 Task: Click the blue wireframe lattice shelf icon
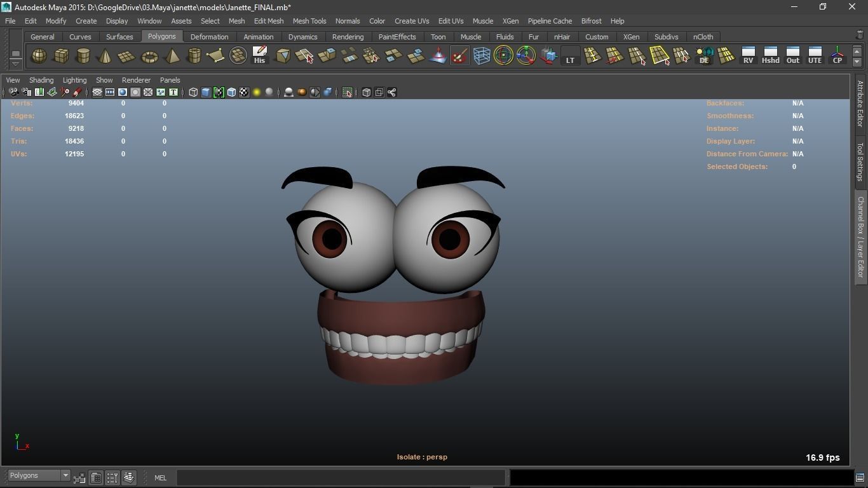pos(482,56)
